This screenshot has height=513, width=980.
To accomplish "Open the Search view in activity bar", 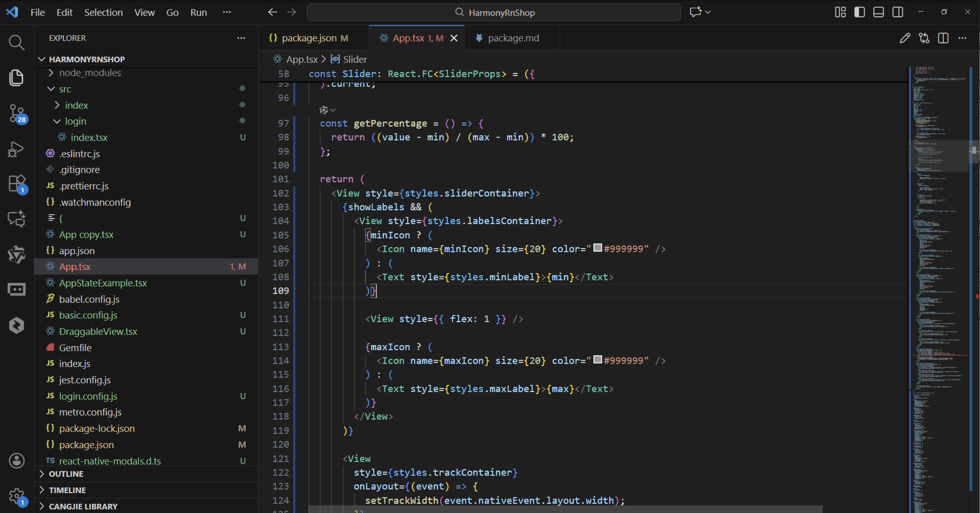I will [16, 42].
